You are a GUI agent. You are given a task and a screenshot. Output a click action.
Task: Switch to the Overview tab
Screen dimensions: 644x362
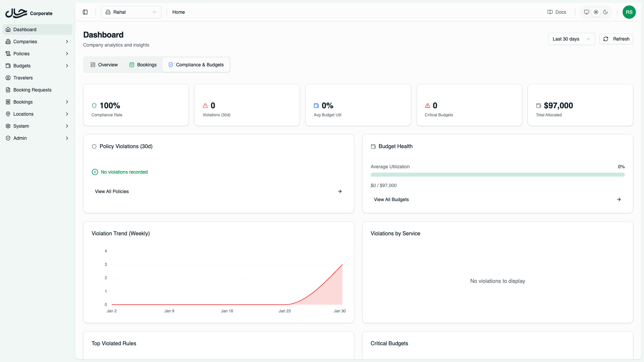(104, 65)
